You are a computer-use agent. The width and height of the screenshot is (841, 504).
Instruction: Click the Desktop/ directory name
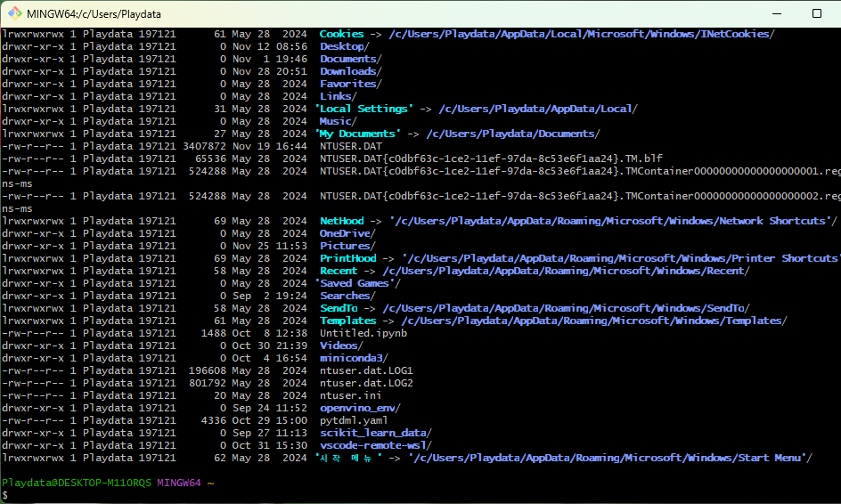(345, 46)
